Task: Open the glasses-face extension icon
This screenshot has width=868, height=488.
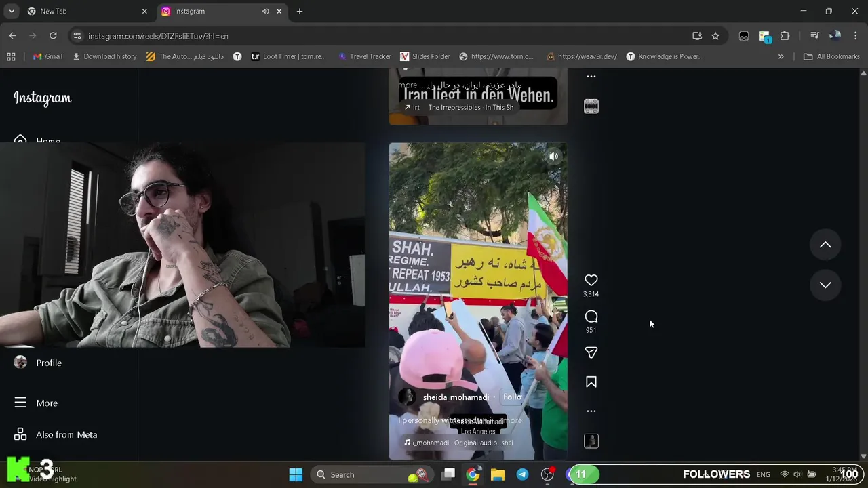Action: coord(744,36)
